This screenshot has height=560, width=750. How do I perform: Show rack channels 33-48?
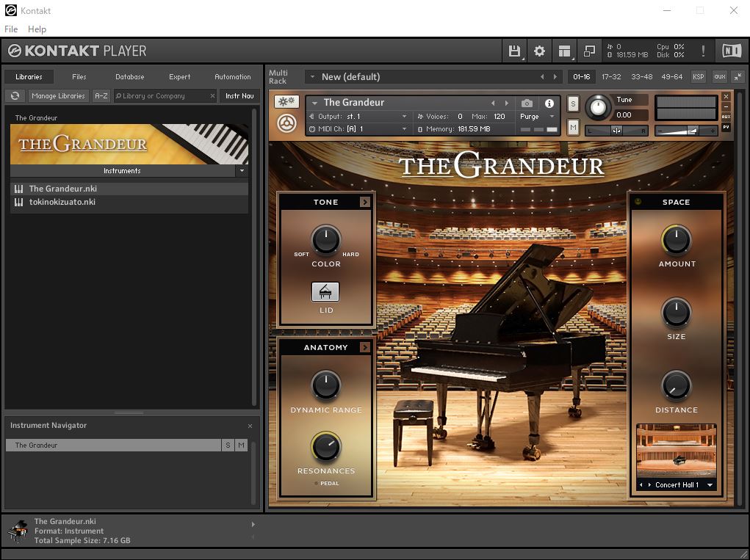tap(641, 76)
